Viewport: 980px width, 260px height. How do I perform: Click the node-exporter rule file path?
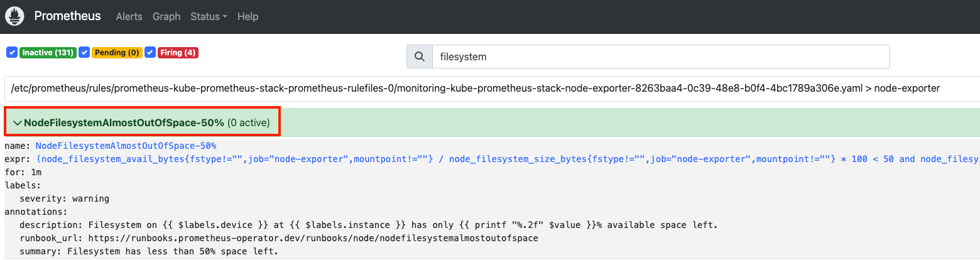[x=476, y=89]
